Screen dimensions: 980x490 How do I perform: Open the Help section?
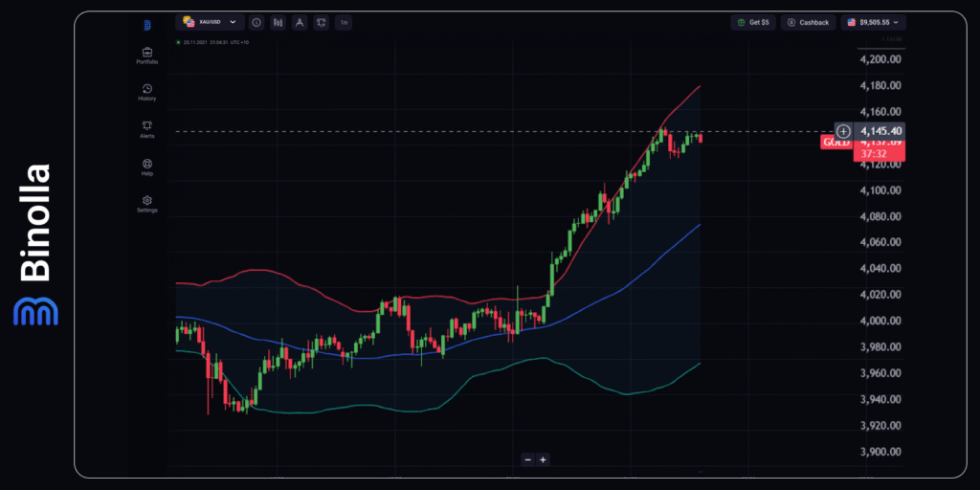pyautogui.click(x=146, y=167)
